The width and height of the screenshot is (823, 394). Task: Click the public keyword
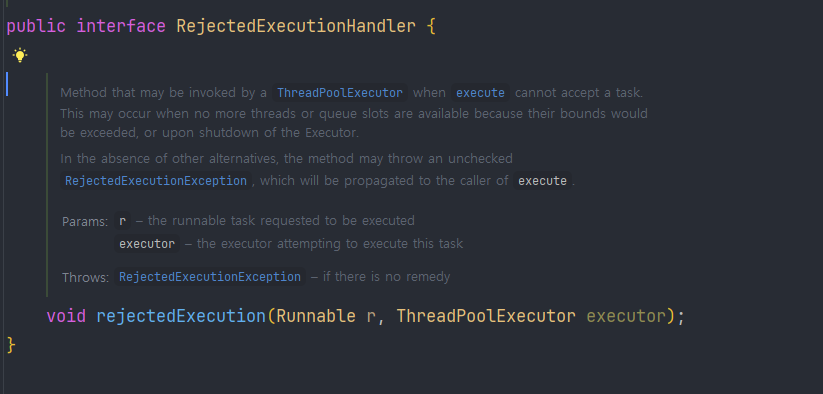pos(36,26)
